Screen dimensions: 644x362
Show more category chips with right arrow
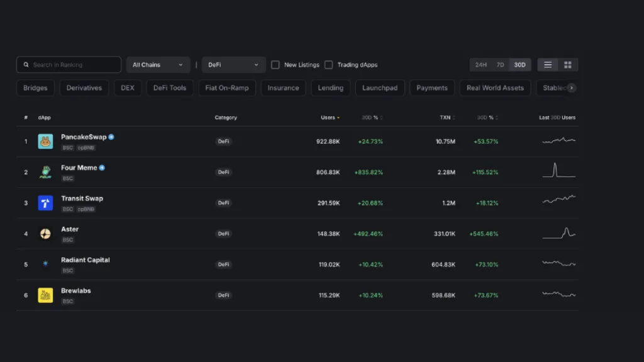(571, 88)
